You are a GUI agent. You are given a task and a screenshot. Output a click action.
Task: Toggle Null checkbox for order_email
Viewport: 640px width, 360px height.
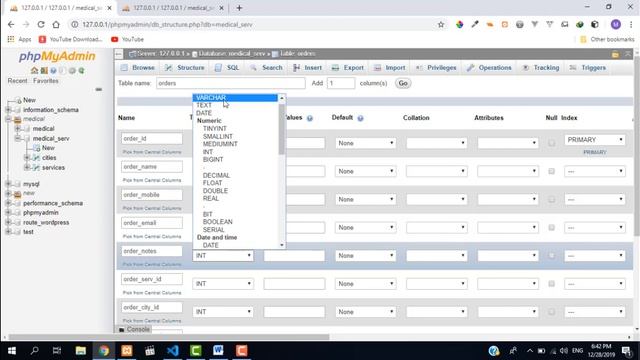point(551,227)
